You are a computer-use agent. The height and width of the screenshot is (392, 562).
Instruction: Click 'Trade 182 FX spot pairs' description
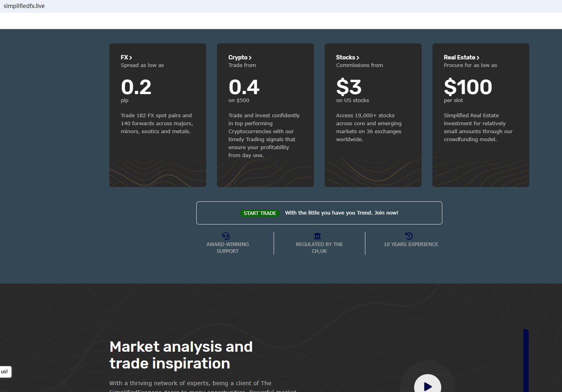pos(157,124)
